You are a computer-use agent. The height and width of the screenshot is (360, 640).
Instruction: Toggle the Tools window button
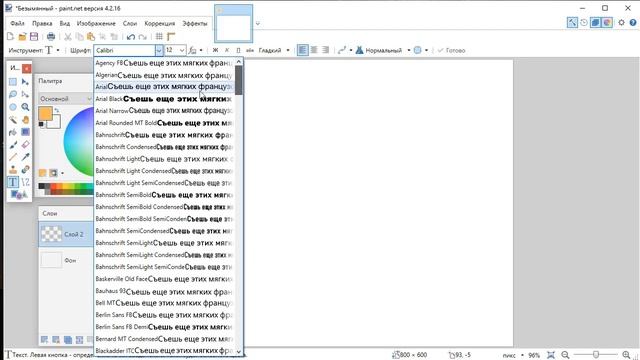pos(572,22)
